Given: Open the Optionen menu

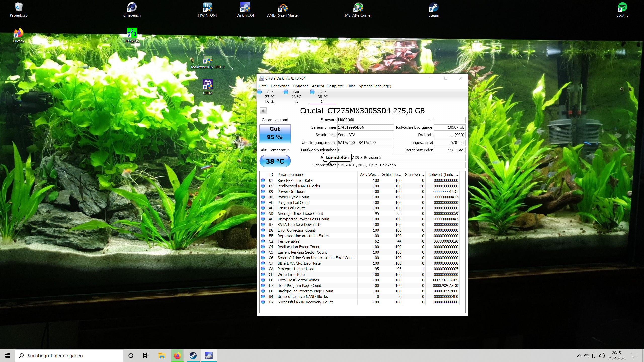Looking at the screenshot, I should pyautogui.click(x=300, y=86).
